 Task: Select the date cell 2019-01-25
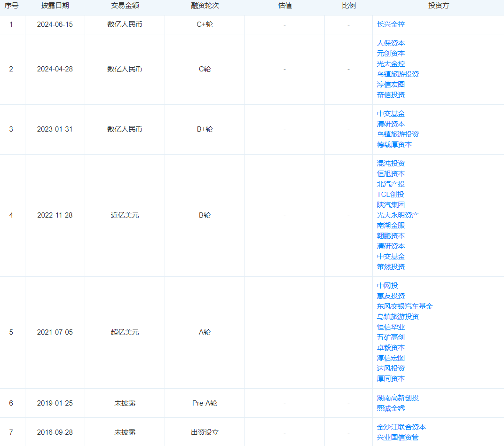[x=55, y=403]
